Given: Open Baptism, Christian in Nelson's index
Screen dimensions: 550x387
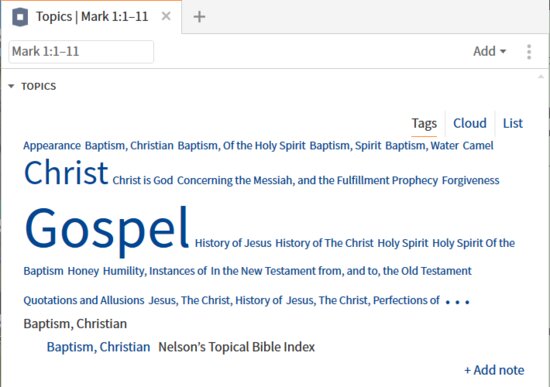Looking at the screenshot, I should pyautogui.click(x=99, y=347).
